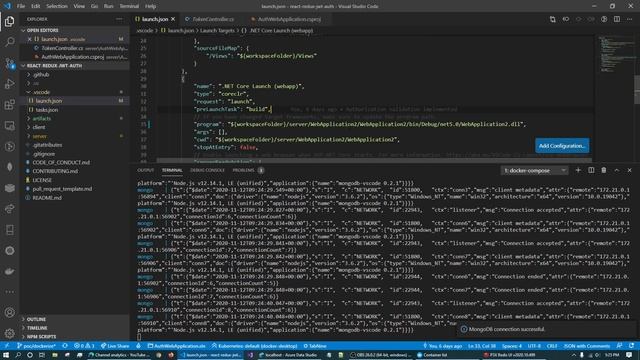Show additional activity bar views ellipsis

tap(9, 292)
